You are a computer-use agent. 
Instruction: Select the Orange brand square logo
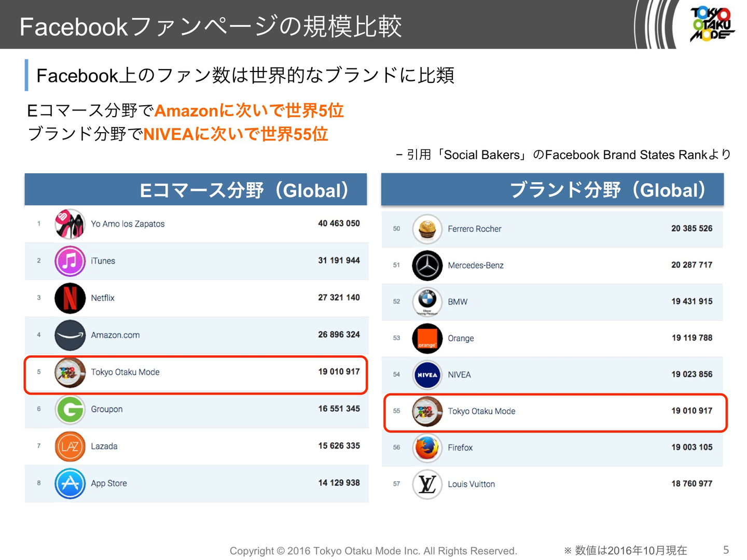427,338
